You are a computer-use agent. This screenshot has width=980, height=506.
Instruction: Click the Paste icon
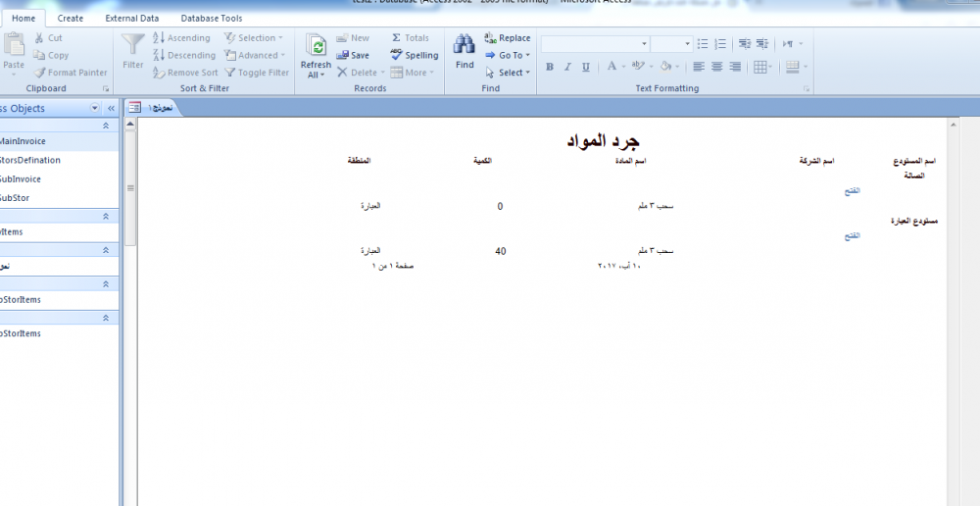(x=13, y=45)
